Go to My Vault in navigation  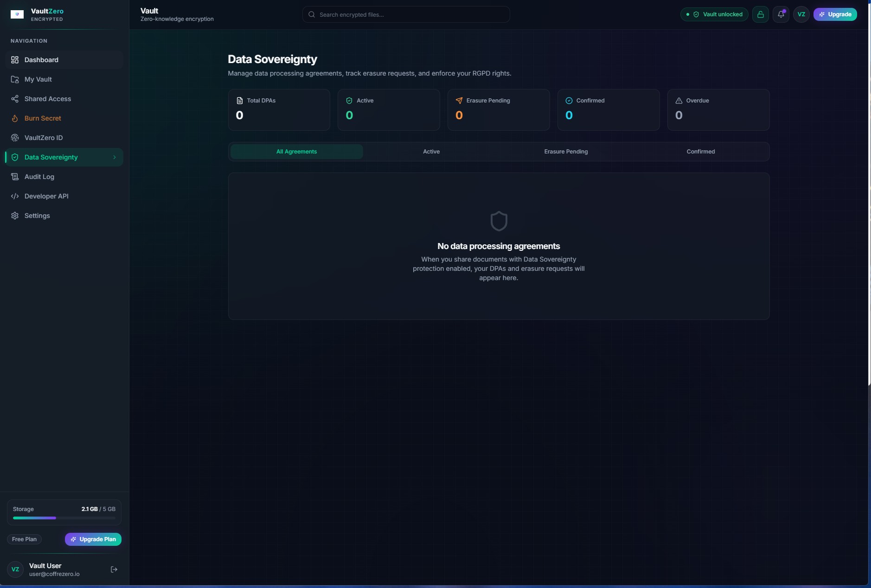(38, 79)
